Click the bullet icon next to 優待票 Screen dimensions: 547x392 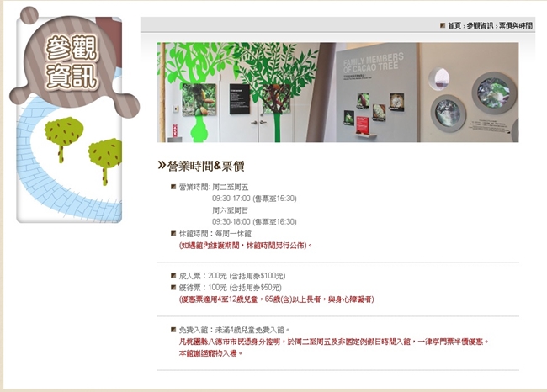tap(173, 288)
